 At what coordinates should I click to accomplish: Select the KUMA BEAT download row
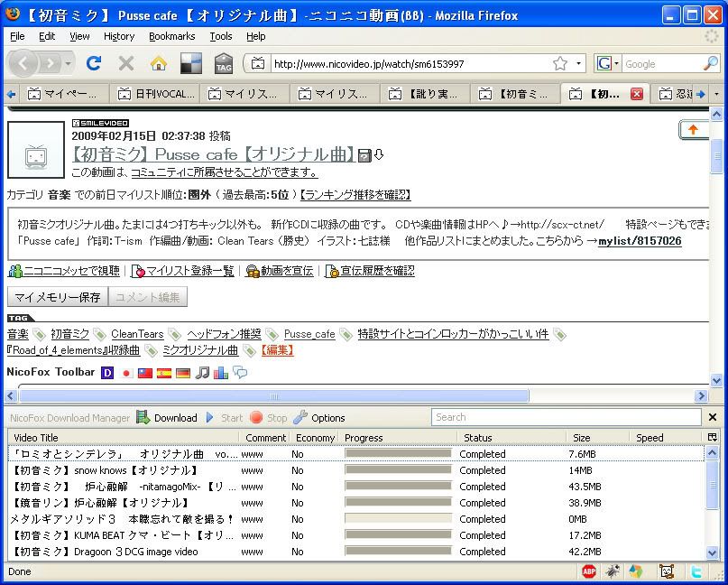pyautogui.click(x=356, y=535)
